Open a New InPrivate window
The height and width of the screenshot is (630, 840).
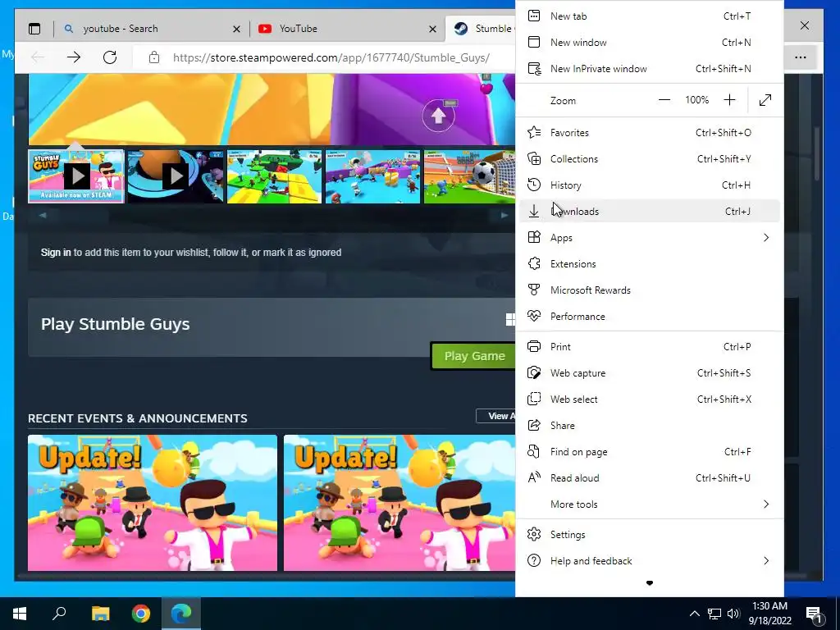[x=649, y=69]
